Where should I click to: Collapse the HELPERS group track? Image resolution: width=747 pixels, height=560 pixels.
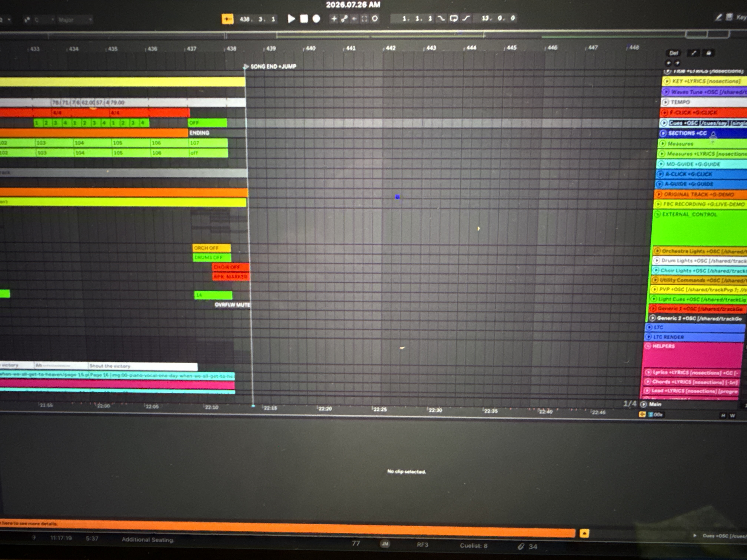[x=648, y=346]
